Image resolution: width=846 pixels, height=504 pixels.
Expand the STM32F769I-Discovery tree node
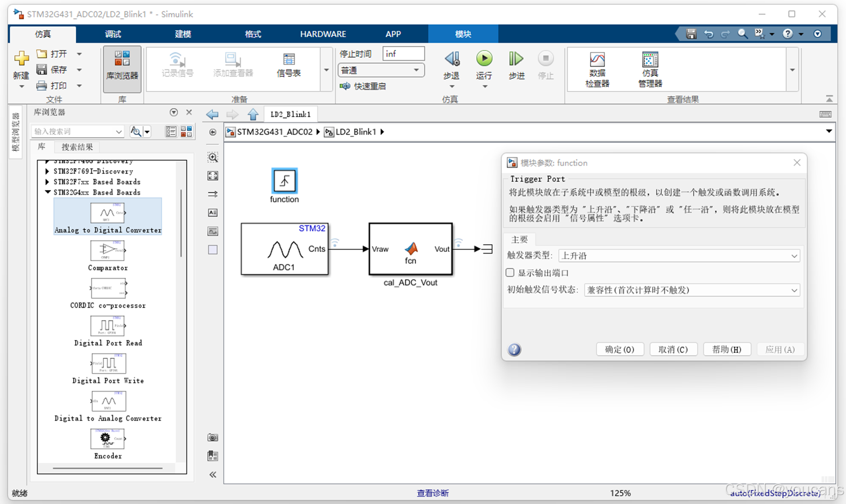(x=47, y=171)
